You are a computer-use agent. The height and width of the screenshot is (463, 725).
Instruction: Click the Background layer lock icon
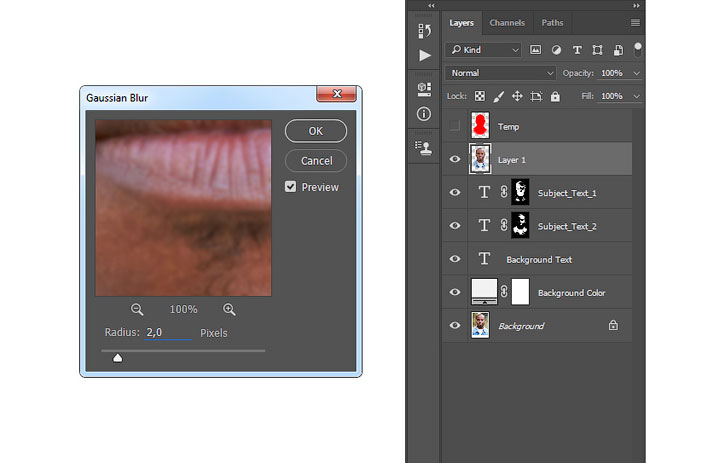click(x=613, y=326)
